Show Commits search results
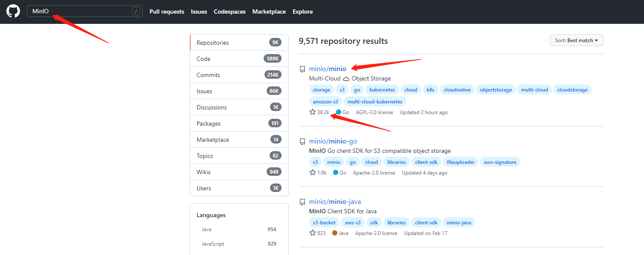The height and width of the screenshot is (255, 644). pyautogui.click(x=239, y=75)
